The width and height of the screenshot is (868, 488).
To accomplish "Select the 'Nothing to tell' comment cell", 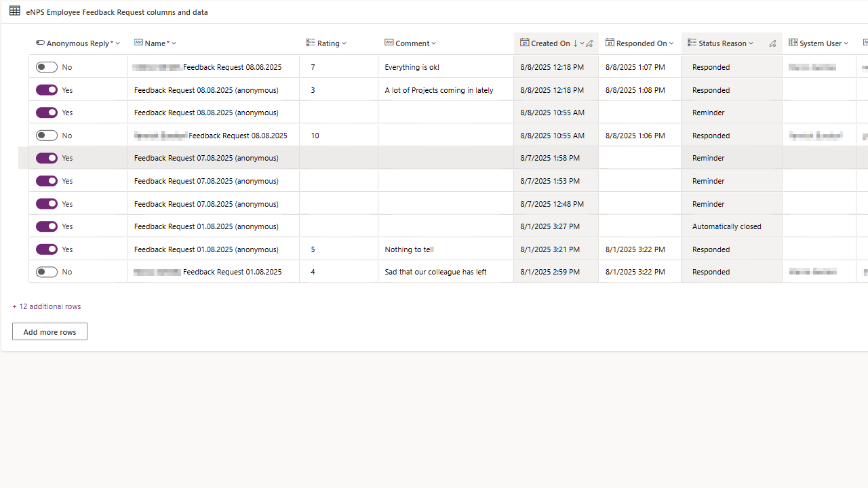I will (x=445, y=249).
